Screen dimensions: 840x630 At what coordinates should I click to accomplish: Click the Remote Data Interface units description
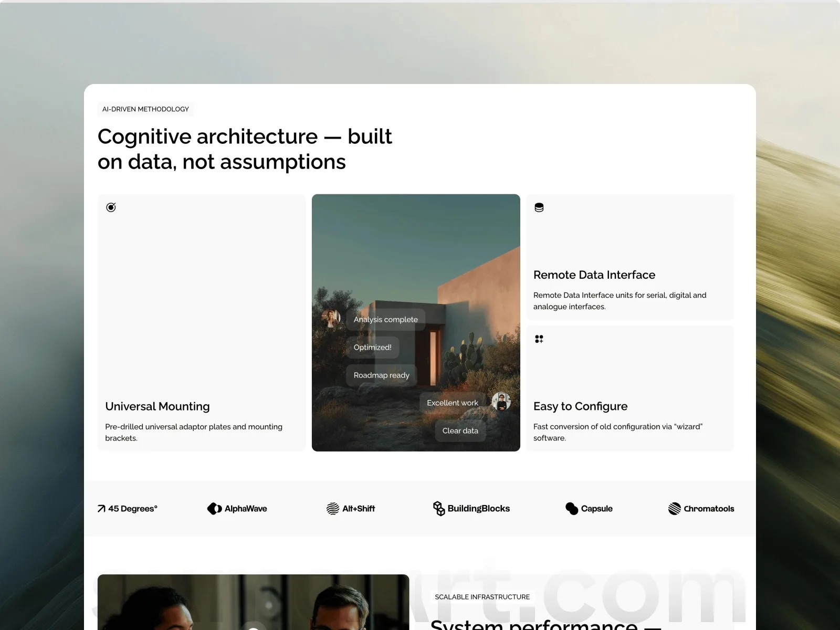pos(620,301)
